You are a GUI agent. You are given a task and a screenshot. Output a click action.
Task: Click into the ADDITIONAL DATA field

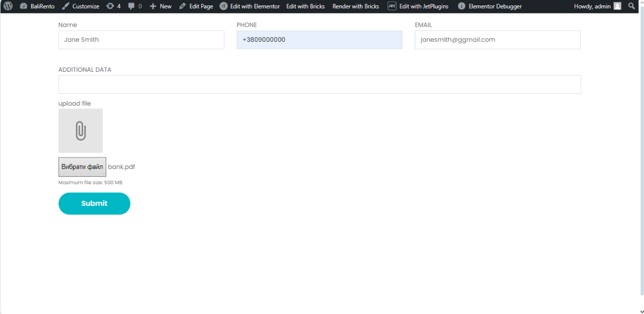pos(319,85)
